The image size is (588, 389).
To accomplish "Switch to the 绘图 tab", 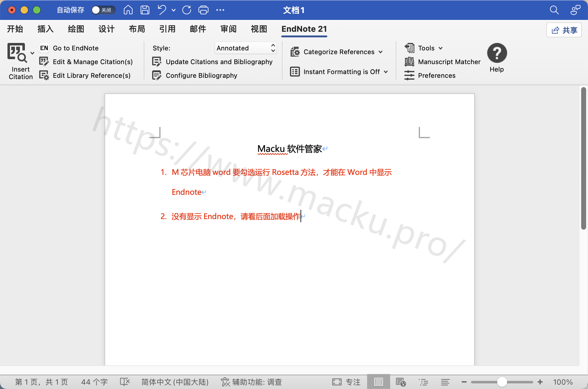I will coord(76,29).
